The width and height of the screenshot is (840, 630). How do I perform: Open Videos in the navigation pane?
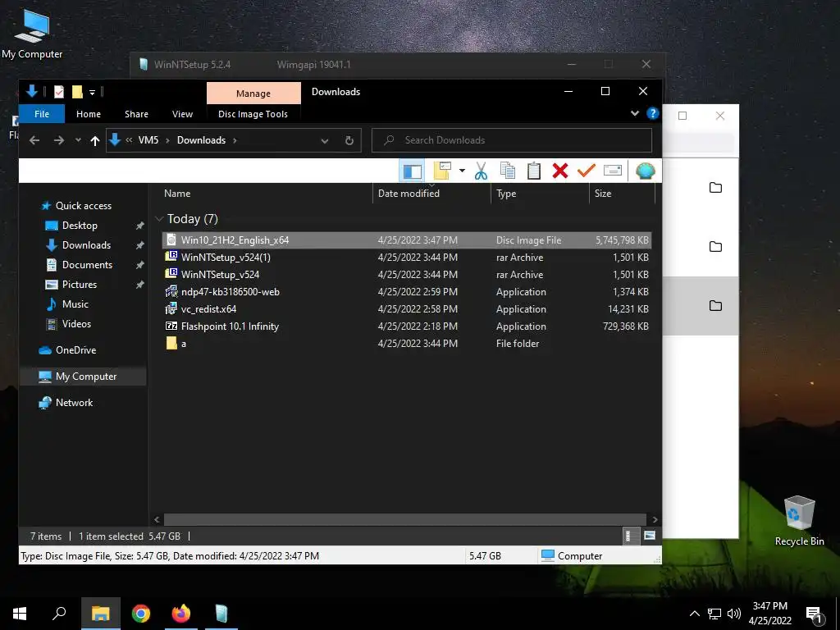point(76,323)
